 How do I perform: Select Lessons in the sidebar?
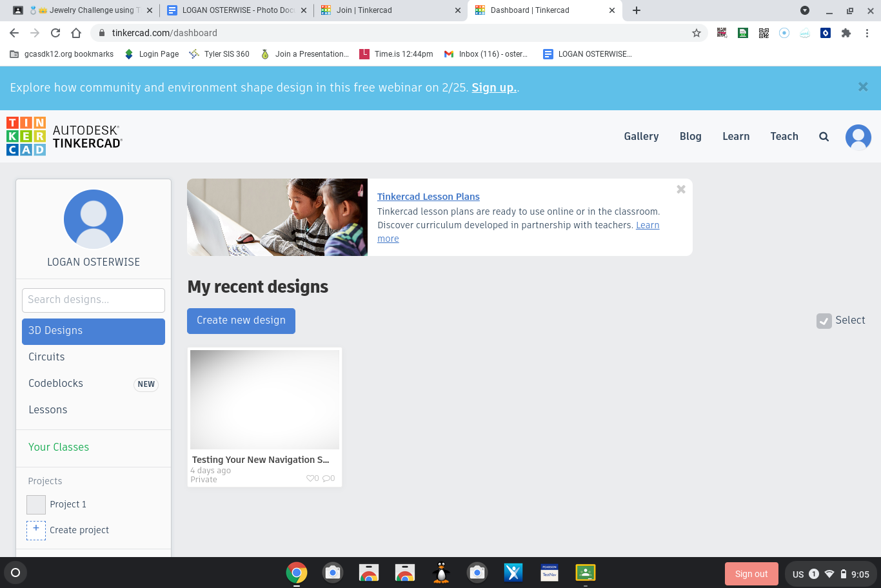click(94, 410)
